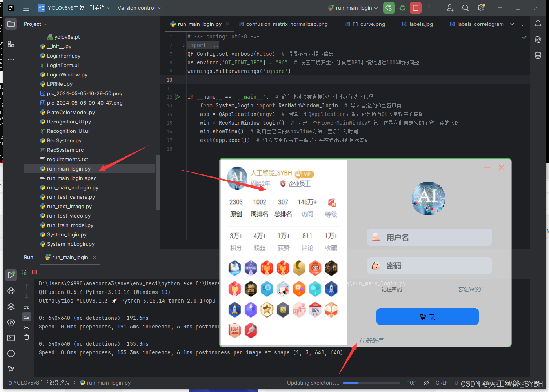Image resolution: width=549 pixels, height=392 pixels.
Task: Rerun run_main_login from top toolbar
Action: click(389, 8)
